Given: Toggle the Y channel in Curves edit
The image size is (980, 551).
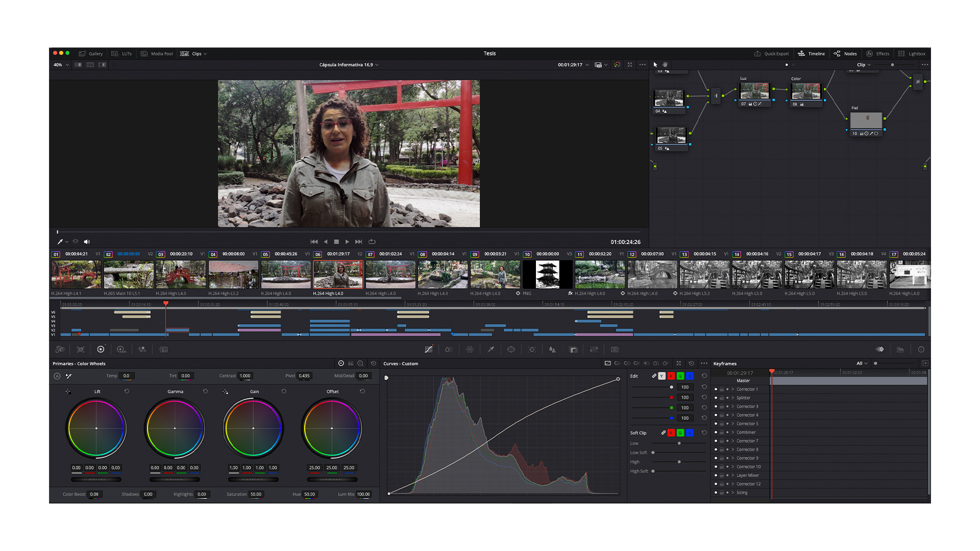Looking at the screenshot, I should click(x=662, y=376).
